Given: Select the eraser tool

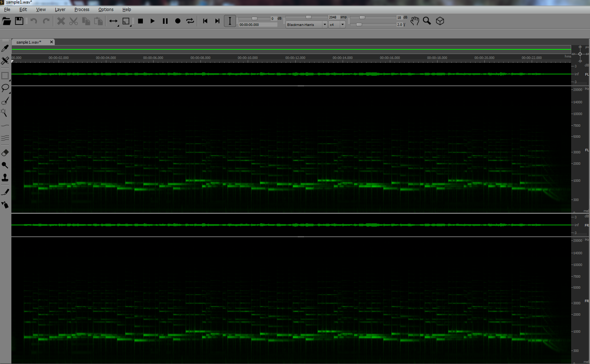Looking at the screenshot, I should (x=5, y=153).
